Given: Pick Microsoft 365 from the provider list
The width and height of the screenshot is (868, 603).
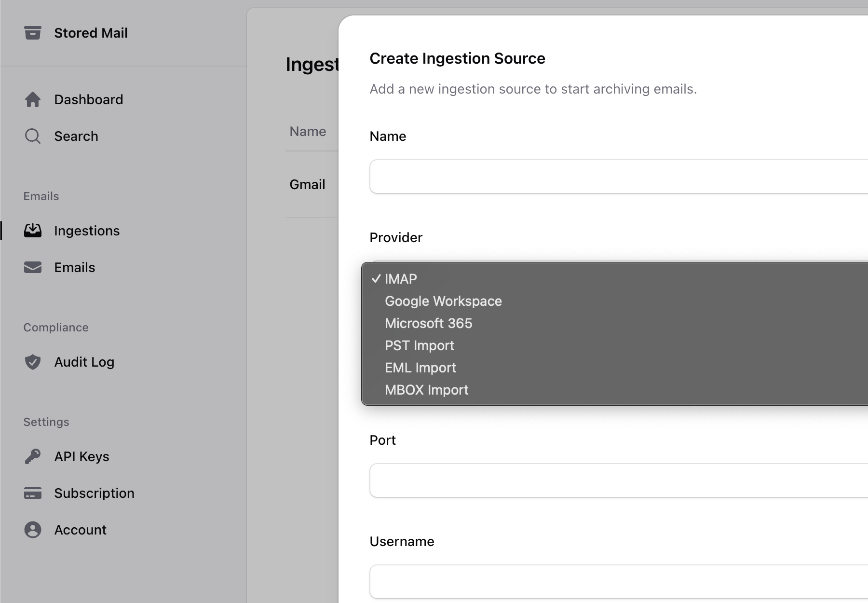Looking at the screenshot, I should pos(428,323).
